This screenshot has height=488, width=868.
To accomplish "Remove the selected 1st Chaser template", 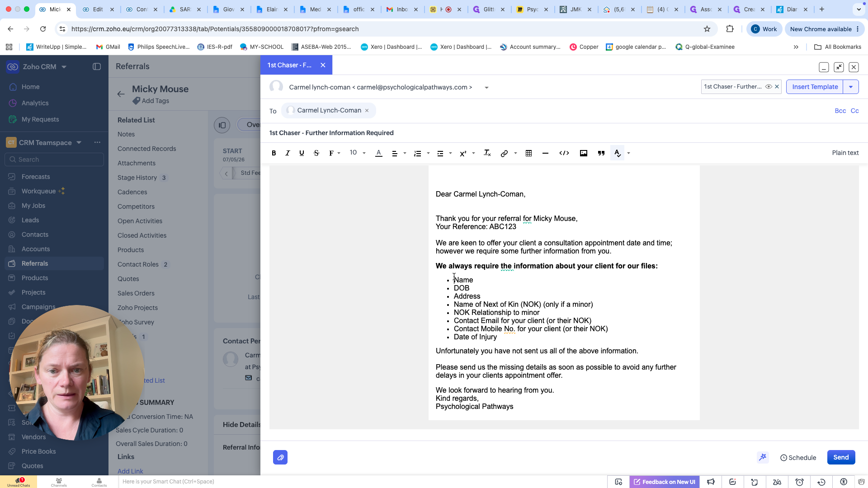I will click(x=777, y=87).
